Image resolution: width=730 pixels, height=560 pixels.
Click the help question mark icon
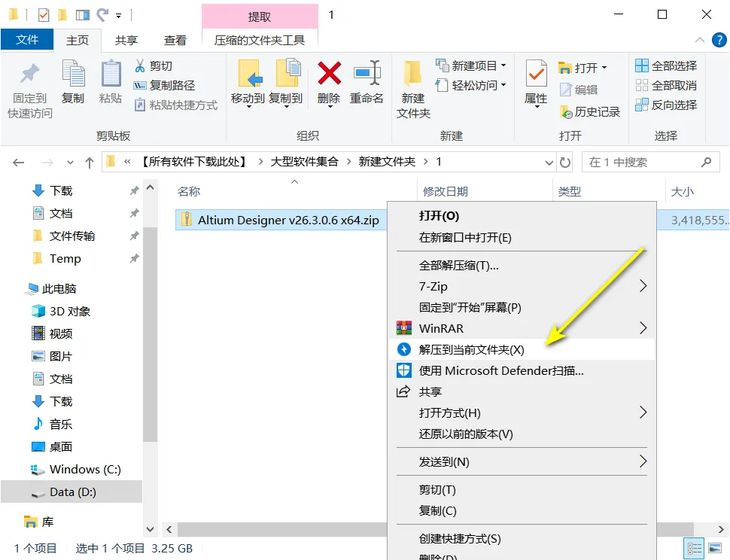pos(719,40)
